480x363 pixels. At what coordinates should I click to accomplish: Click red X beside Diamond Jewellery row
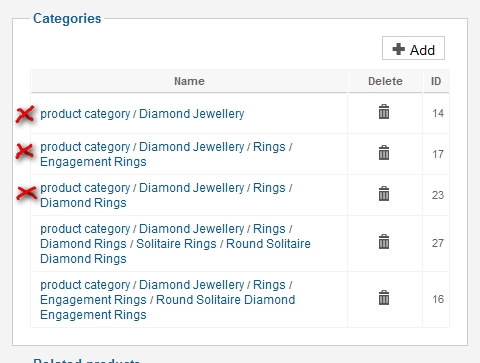25,114
